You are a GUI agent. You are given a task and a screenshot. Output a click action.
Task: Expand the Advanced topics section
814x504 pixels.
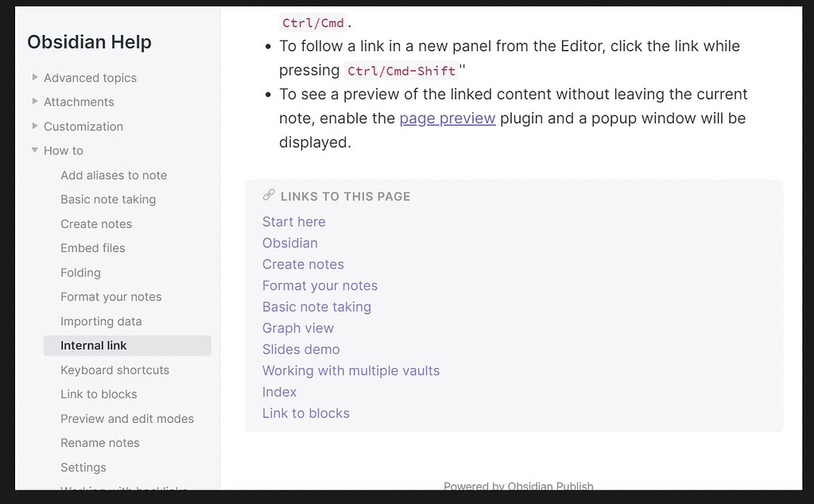coord(35,78)
